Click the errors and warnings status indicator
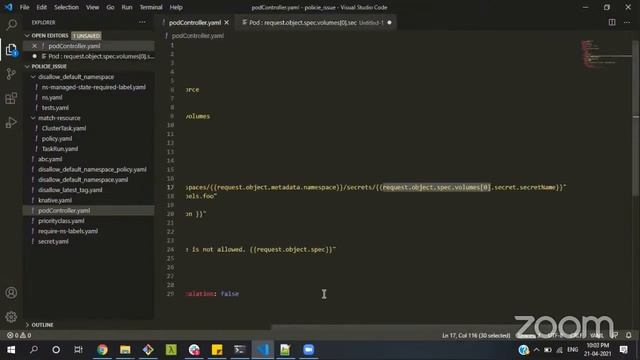Image resolution: width=640 pixels, height=360 pixels. (19, 335)
